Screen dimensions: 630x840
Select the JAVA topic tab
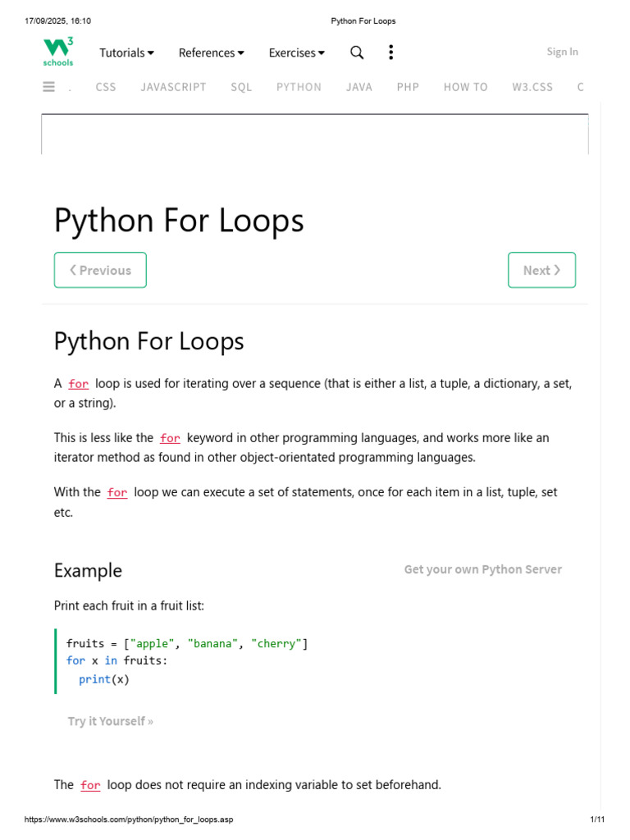(x=359, y=87)
